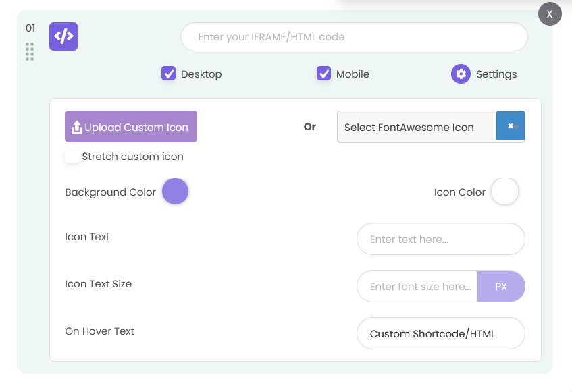Viewport: 572px width, 392px height.
Task: Click the PX unit badge next to font size
Action: point(502,286)
